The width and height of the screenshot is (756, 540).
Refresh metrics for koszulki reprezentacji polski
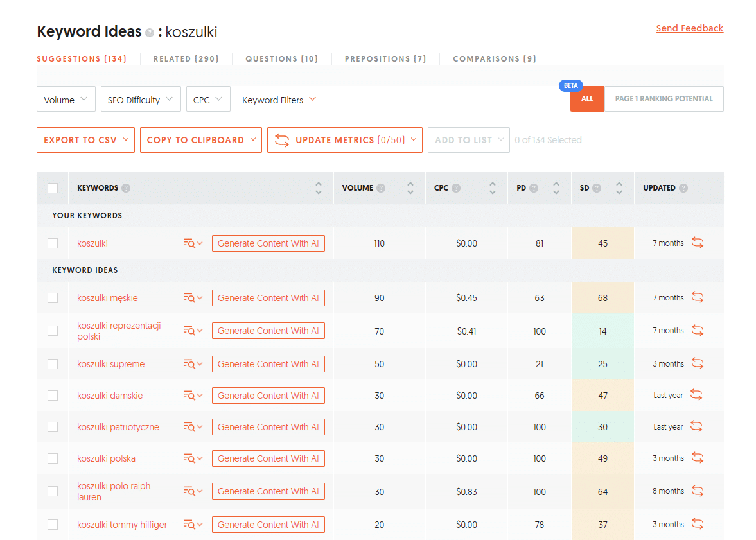[698, 330]
